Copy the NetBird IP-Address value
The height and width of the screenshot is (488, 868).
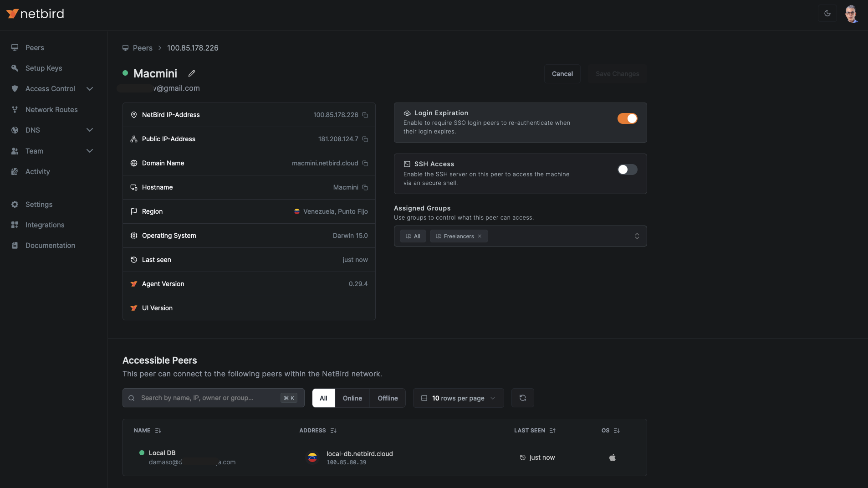pyautogui.click(x=365, y=115)
